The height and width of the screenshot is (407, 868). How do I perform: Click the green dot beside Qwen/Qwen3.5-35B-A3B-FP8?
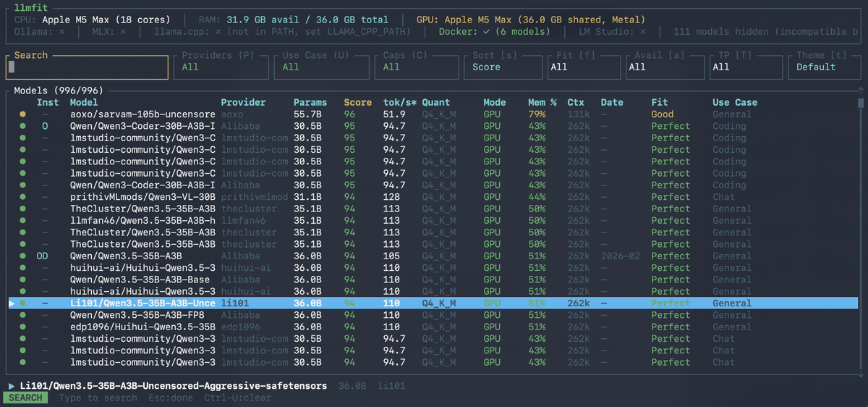(x=22, y=315)
